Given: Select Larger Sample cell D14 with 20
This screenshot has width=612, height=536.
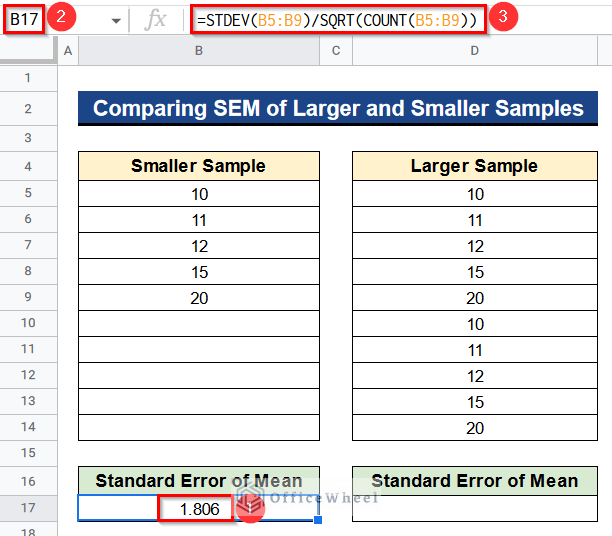Looking at the screenshot, I should 475,427.
